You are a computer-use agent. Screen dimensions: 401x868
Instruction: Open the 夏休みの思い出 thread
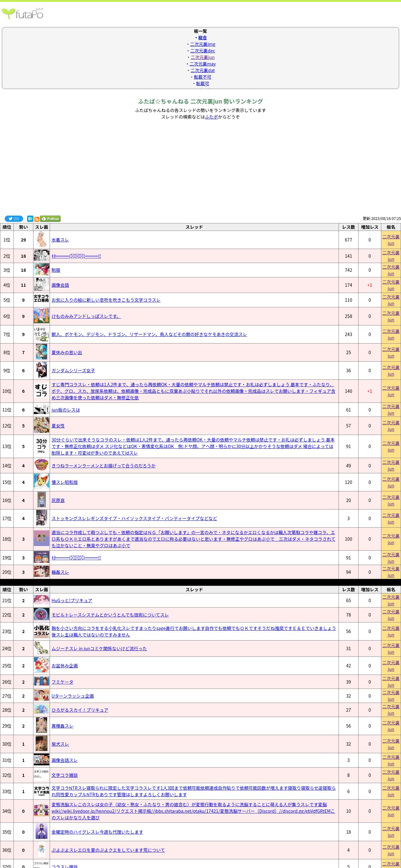67,353
